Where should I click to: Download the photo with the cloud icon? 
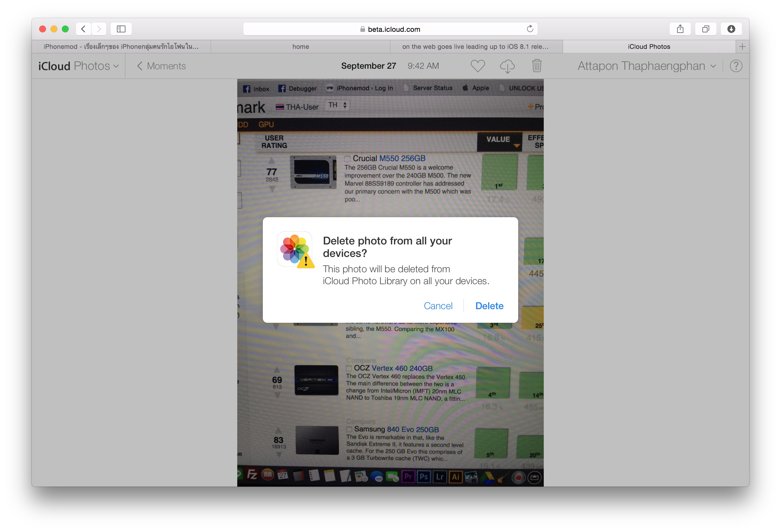507,66
